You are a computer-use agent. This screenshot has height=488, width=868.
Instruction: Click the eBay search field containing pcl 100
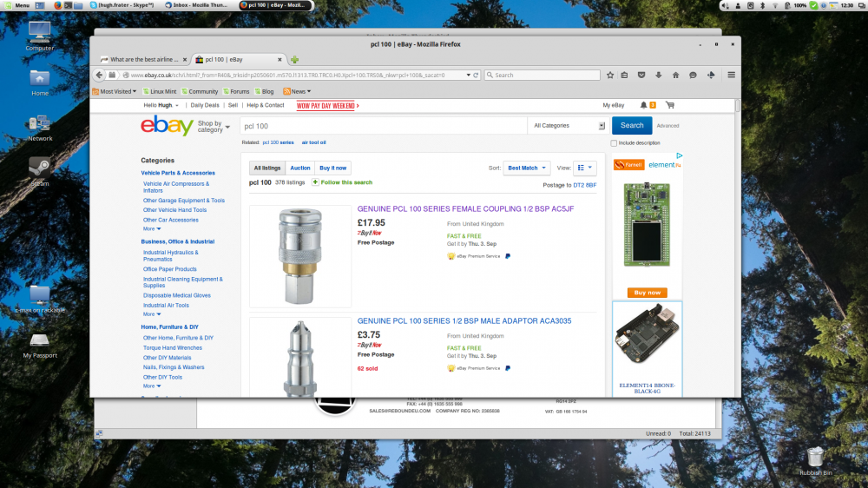(384, 126)
